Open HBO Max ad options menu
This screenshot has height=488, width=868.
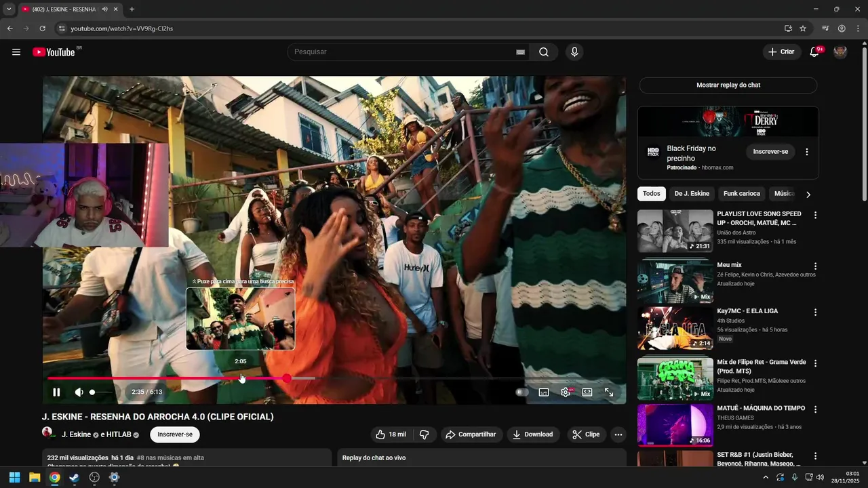[807, 152]
